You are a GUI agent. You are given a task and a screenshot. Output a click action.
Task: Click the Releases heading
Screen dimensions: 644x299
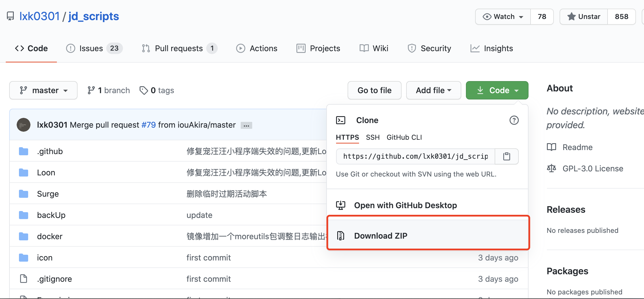(566, 210)
